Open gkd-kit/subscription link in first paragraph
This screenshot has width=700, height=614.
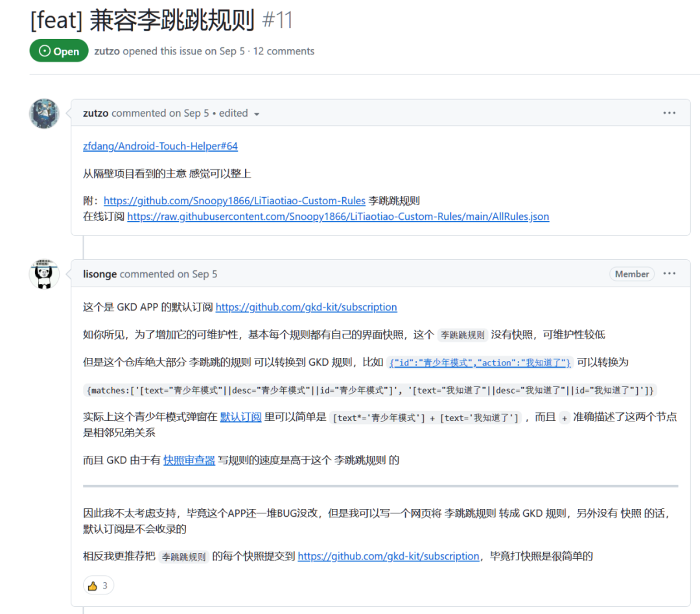[306, 307]
